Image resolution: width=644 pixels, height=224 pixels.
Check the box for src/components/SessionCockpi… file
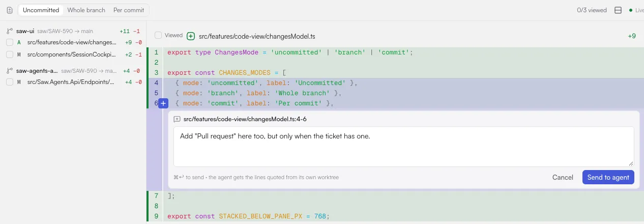(x=10, y=54)
